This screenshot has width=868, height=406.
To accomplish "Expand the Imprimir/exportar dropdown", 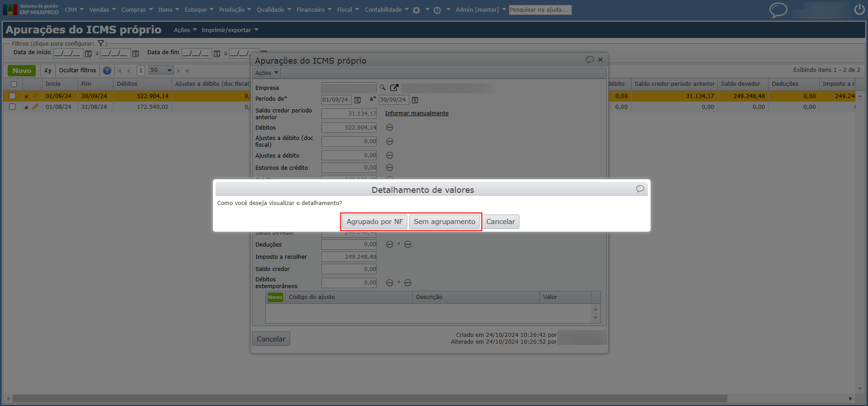I will click(230, 30).
